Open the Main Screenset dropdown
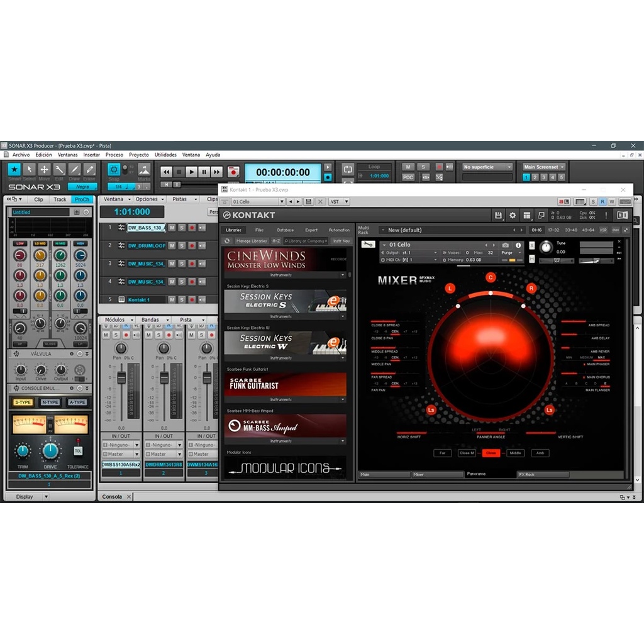The width and height of the screenshot is (644, 644). [x=544, y=167]
